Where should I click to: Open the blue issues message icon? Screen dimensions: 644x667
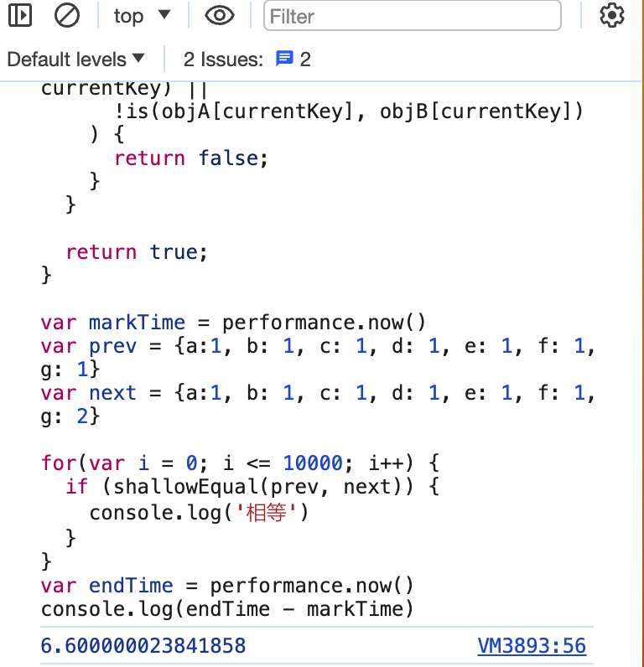point(284,59)
